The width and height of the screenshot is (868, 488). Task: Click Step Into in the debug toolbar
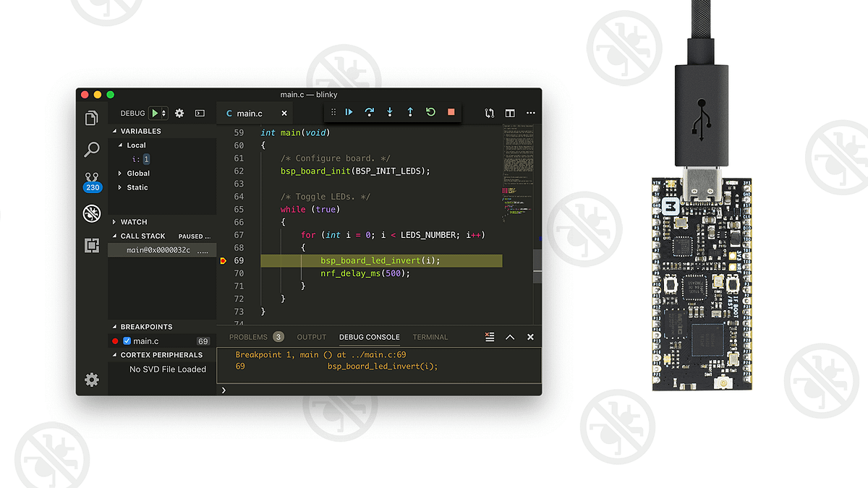pos(389,113)
